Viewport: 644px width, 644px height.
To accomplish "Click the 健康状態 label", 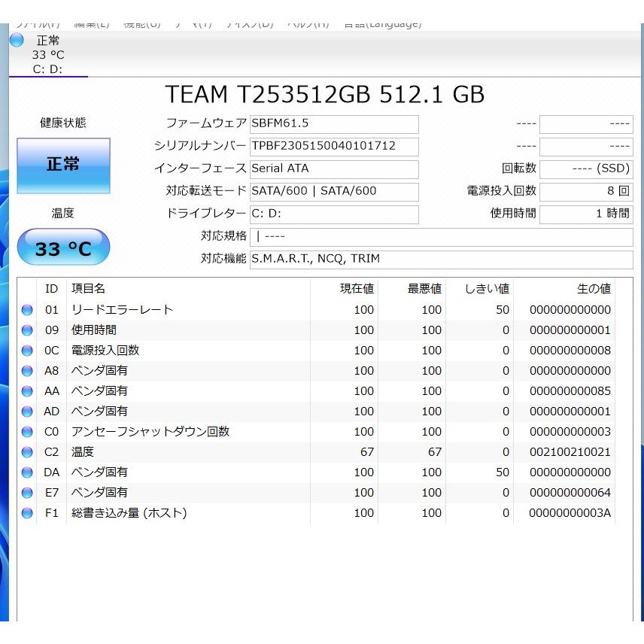I will (63, 123).
